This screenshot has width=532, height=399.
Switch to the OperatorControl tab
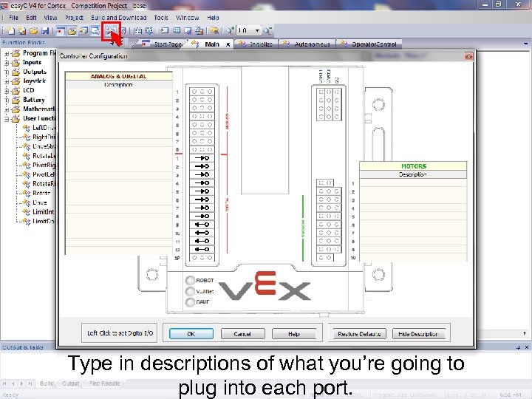tap(369, 44)
